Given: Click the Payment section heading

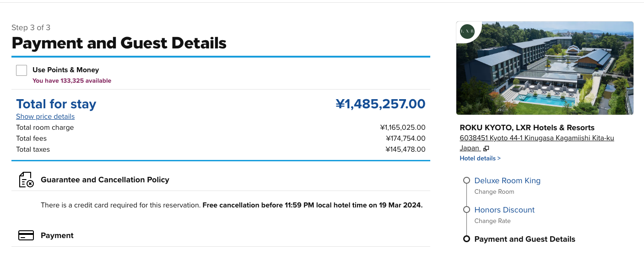Looking at the screenshot, I should [57, 235].
